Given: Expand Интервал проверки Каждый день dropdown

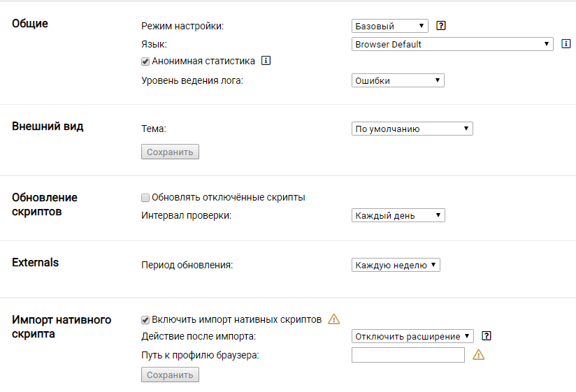Looking at the screenshot, I should tap(398, 215).
